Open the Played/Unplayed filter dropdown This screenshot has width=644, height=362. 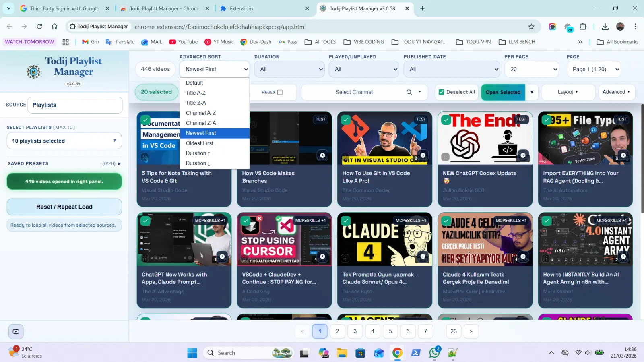click(x=364, y=69)
